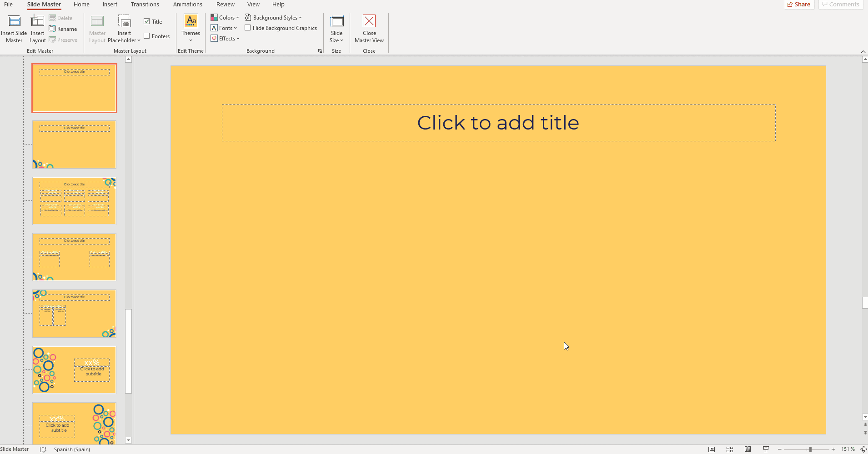Screen dimensions: 868x454
Task: Click the Insert Slide Master icon
Action: (14, 21)
